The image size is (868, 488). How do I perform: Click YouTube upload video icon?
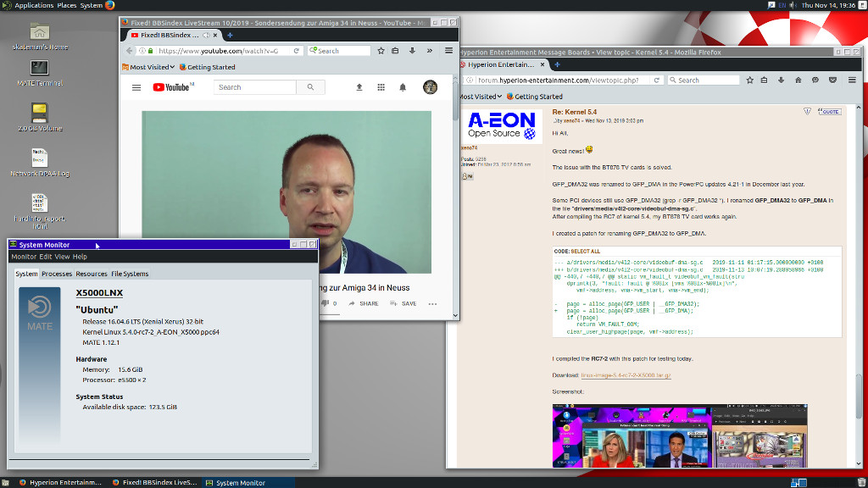(x=359, y=87)
